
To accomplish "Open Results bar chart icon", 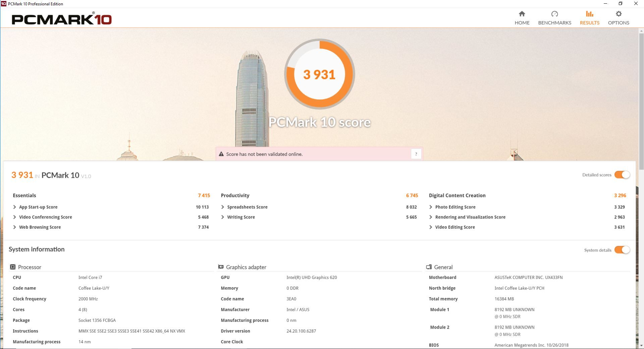I will [589, 14].
